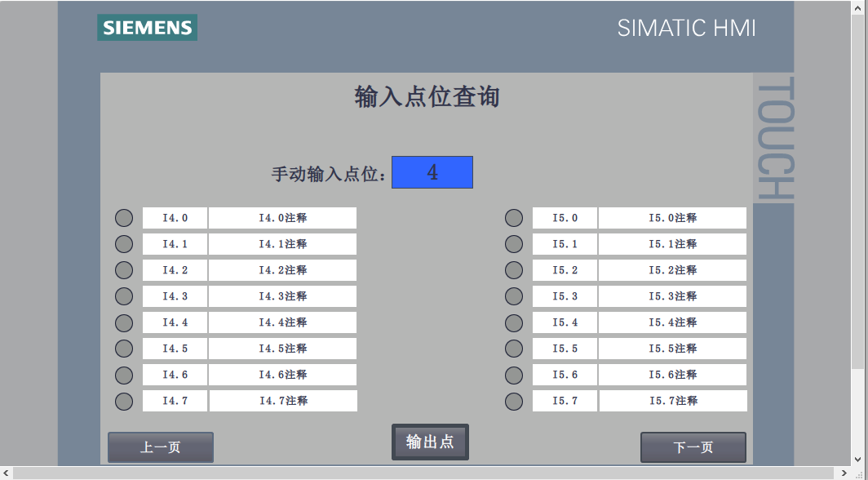Select the I5.1 address label
Image resolution: width=868 pixels, height=480 pixels.
pos(565,244)
